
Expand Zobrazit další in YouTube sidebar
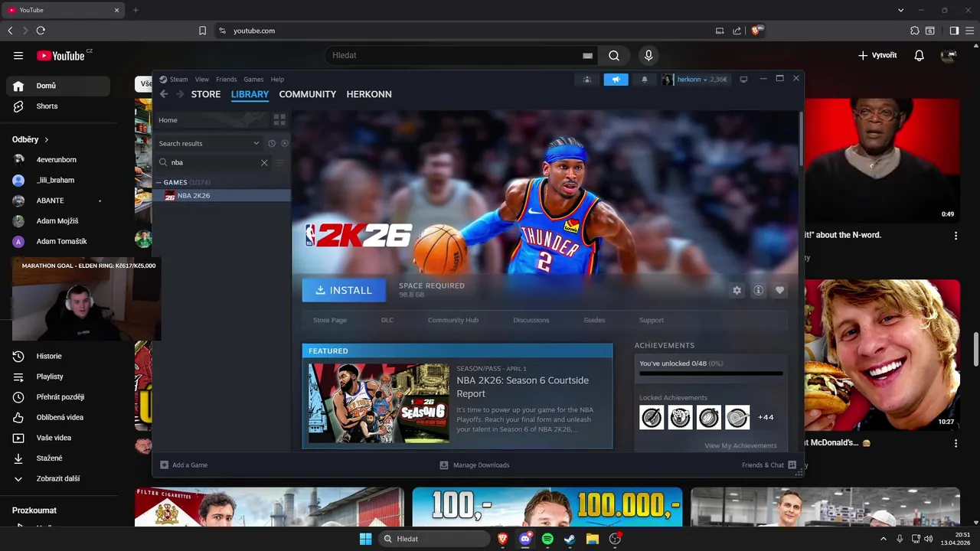click(x=57, y=478)
